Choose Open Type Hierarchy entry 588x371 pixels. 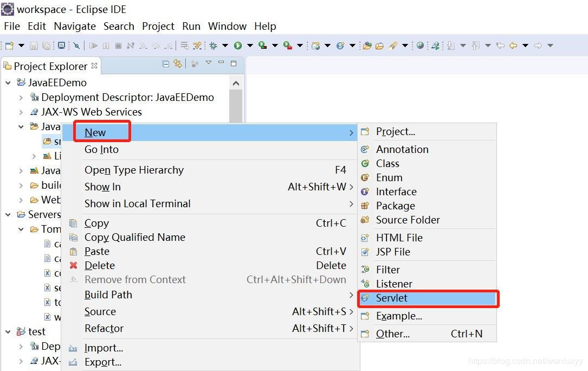click(x=210, y=170)
